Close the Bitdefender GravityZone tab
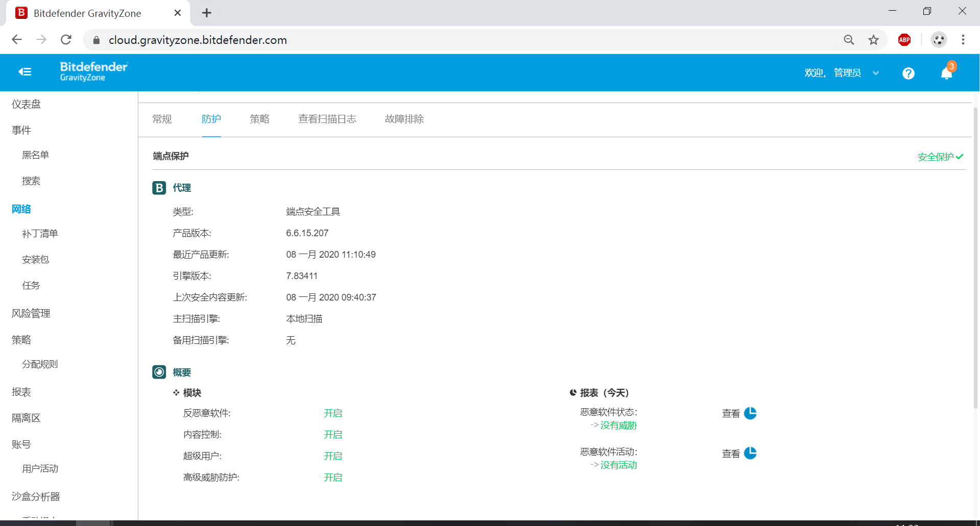Image resolution: width=980 pixels, height=526 pixels. 178,13
